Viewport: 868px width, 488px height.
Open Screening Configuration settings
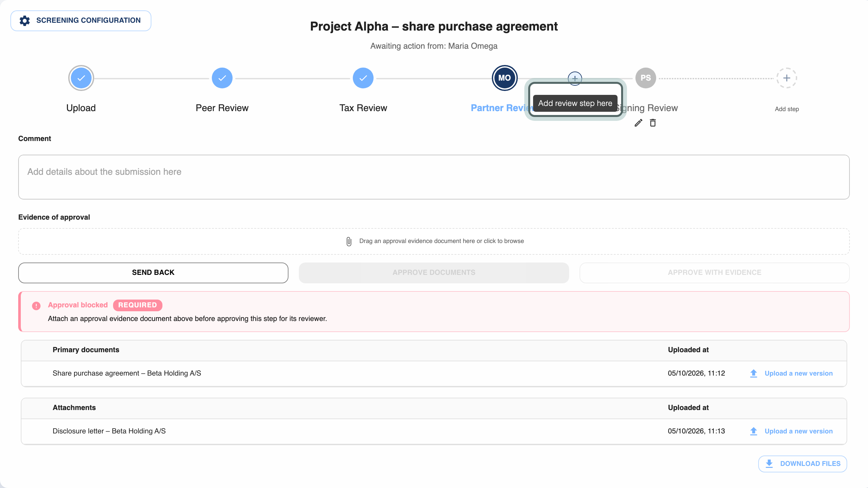81,20
